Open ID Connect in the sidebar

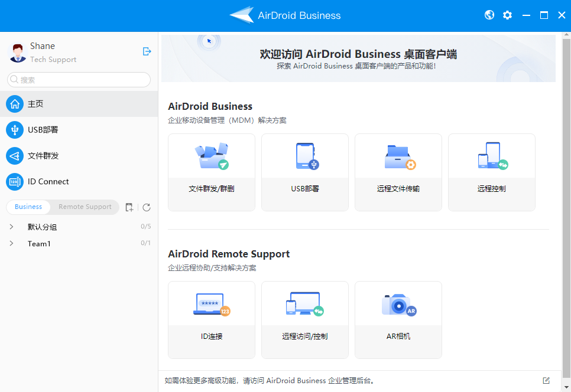coord(79,181)
